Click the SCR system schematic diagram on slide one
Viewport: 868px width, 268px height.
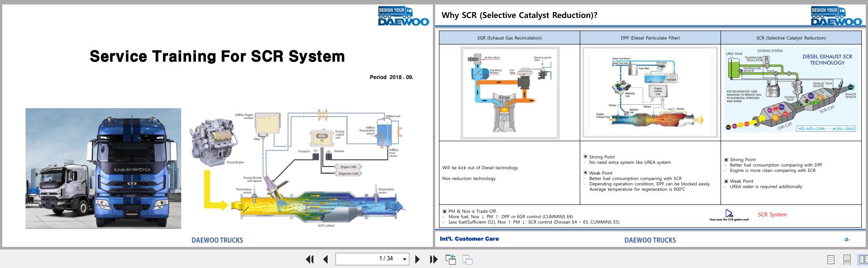pos(298,169)
